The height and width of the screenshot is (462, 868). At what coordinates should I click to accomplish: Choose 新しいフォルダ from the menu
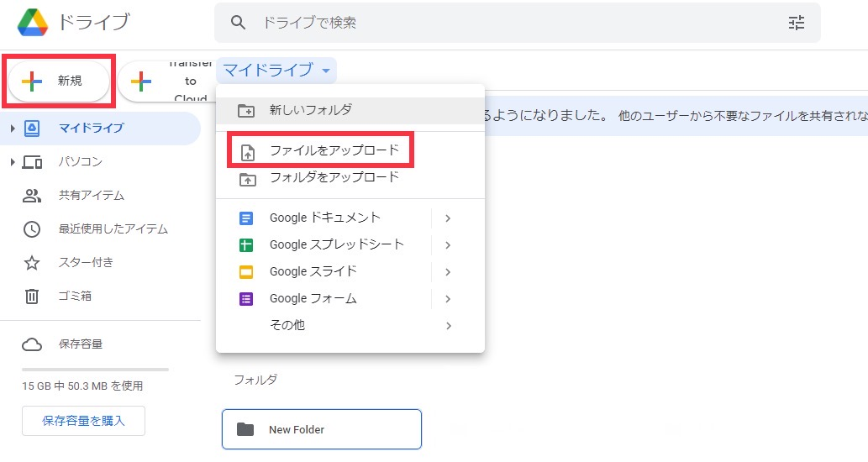[x=350, y=110]
